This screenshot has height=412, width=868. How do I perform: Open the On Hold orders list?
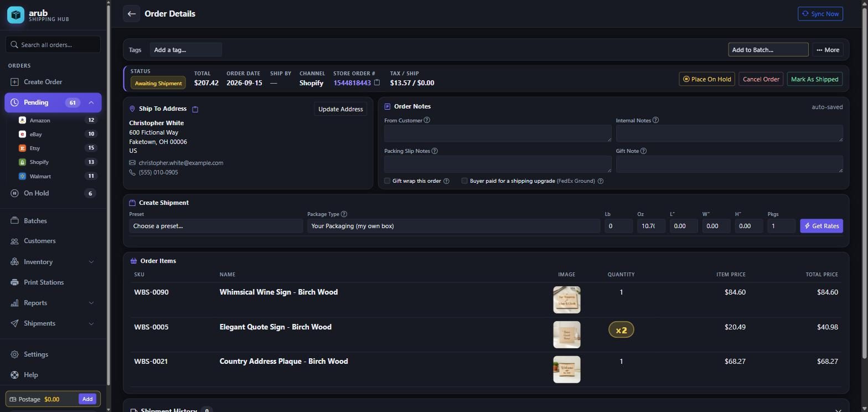[x=53, y=193]
